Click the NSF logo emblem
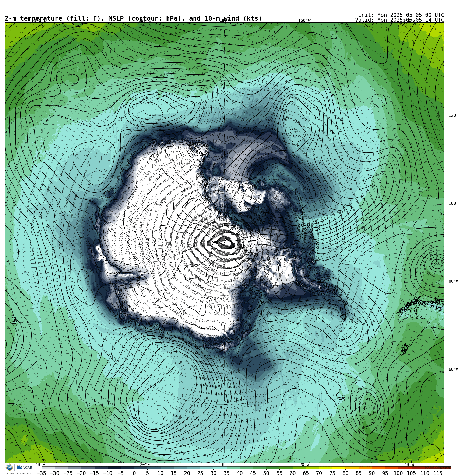This screenshot has width=458, height=476. pos(9,467)
